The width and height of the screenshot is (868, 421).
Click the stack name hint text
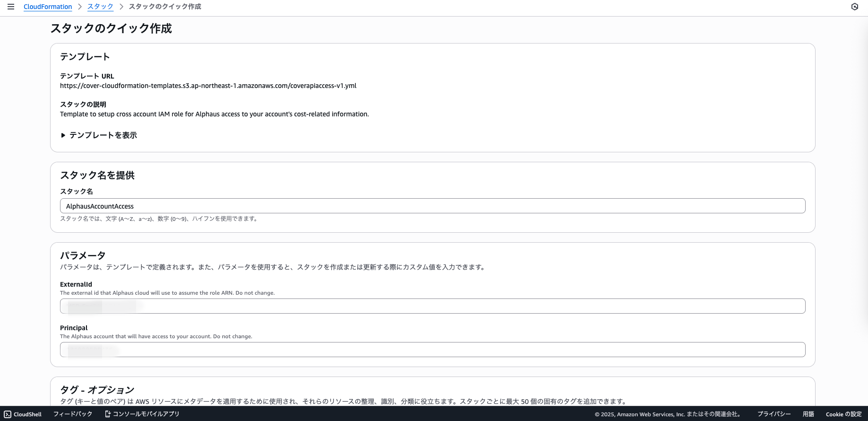pyautogui.click(x=159, y=219)
